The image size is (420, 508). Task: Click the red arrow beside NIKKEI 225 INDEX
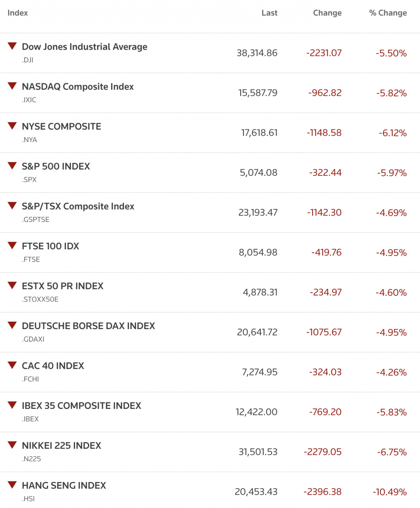[12, 445]
